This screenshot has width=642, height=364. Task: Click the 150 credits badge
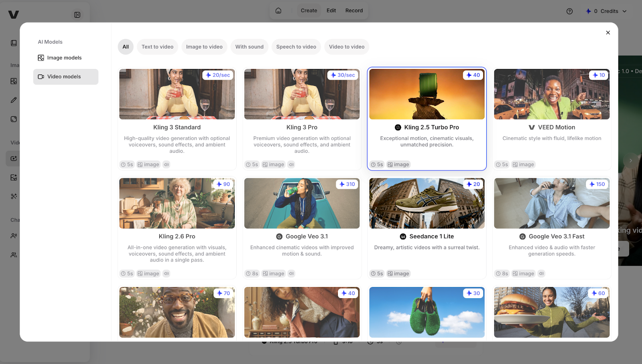coord(597,184)
